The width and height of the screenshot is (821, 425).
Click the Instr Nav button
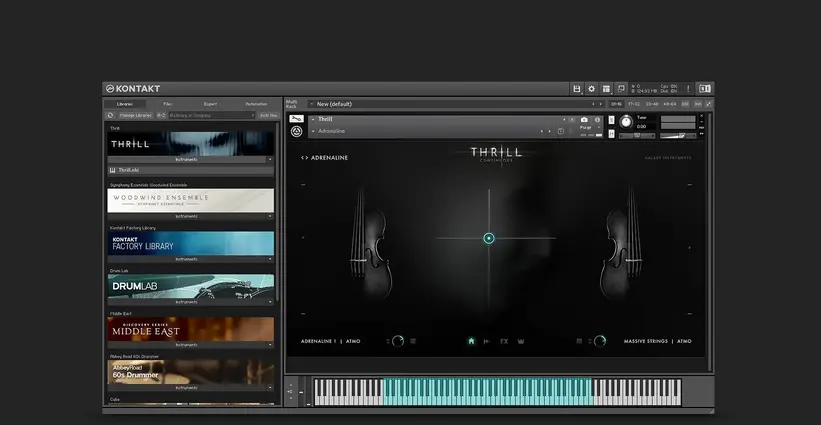pos(269,115)
